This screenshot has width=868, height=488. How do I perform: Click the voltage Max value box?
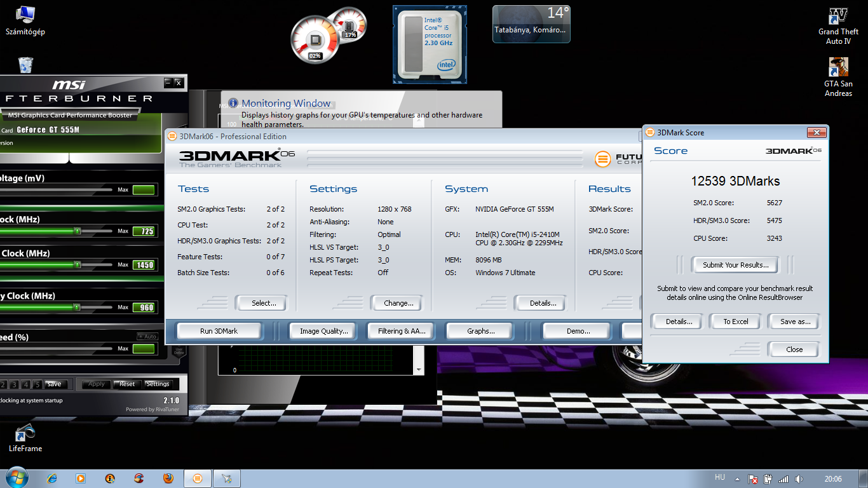[x=144, y=189]
